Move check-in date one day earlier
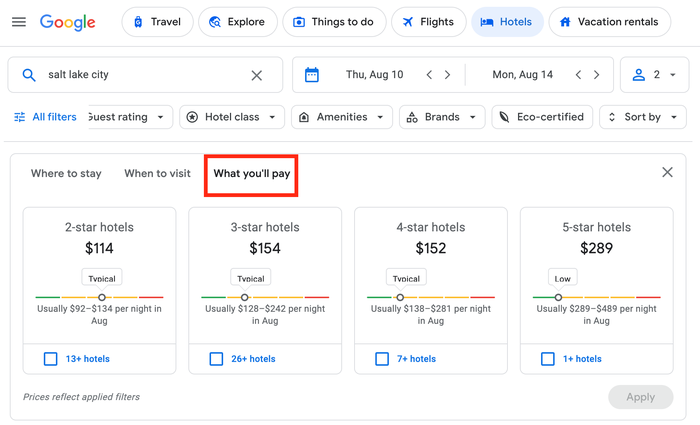This screenshot has height=425, width=700. 429,75
